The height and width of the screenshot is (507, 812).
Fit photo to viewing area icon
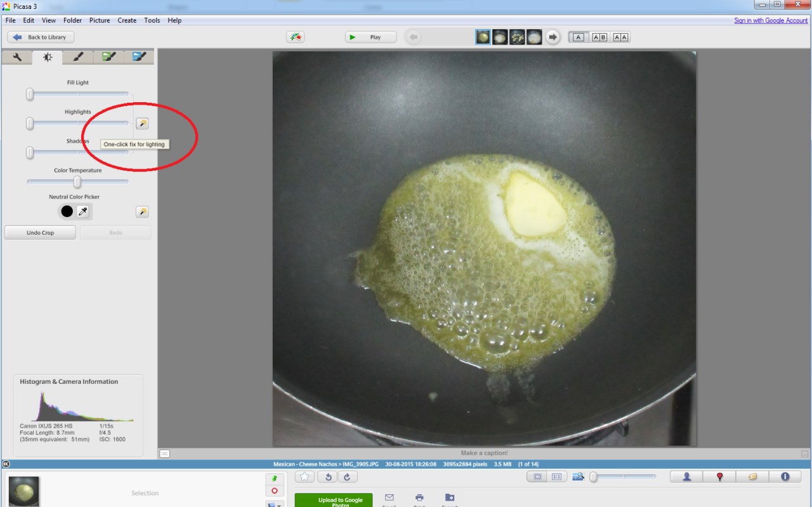[537, 477]
